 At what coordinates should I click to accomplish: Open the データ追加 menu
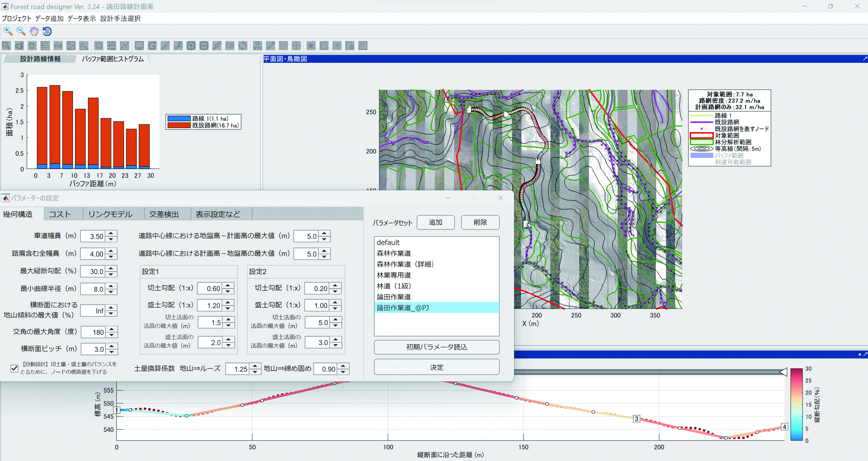49,19
